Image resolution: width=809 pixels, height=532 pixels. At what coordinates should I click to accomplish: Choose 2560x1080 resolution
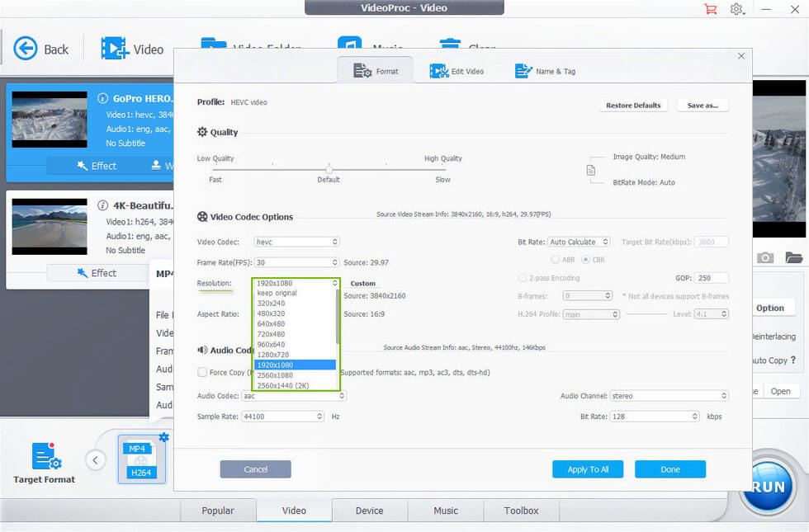[x=296, y=375]
